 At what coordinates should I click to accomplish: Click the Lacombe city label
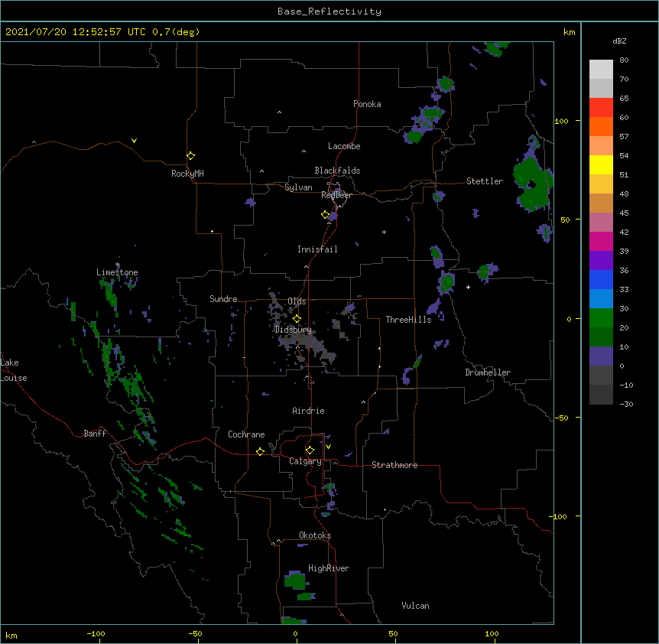[x=344, y=146]
